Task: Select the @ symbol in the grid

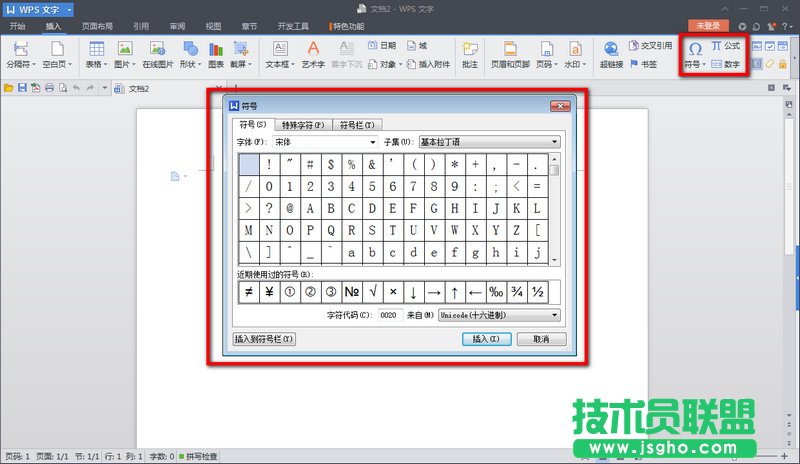Action: [x=290, y=208]
